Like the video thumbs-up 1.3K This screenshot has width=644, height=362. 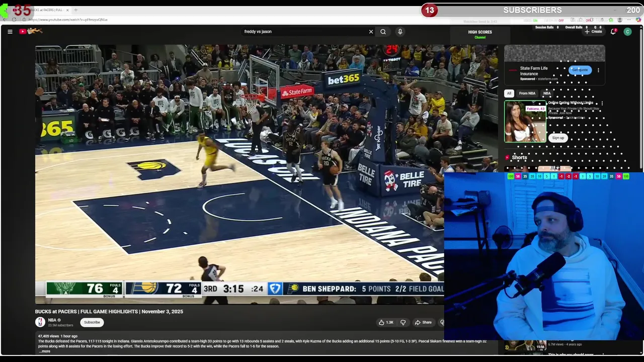(x=386, y=322)
